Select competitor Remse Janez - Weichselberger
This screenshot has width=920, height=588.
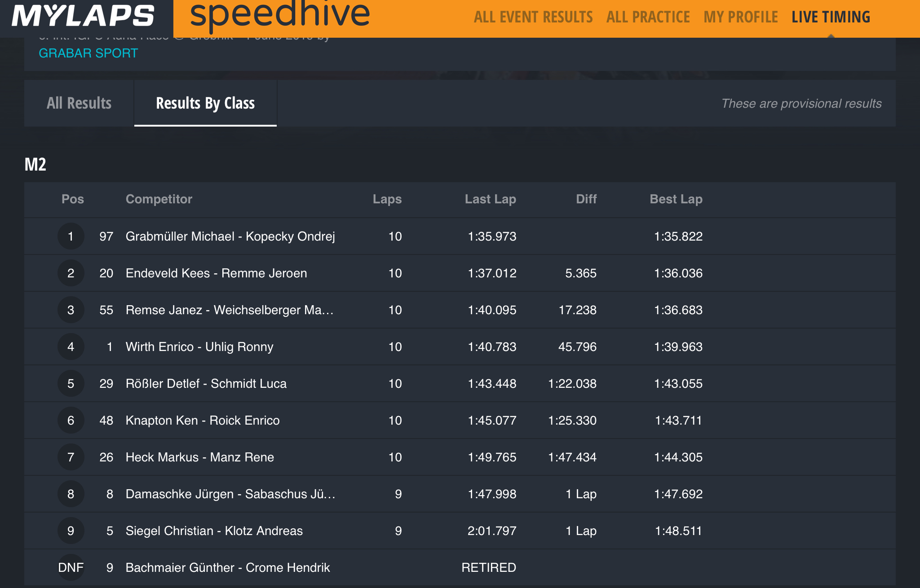(230, 310)
